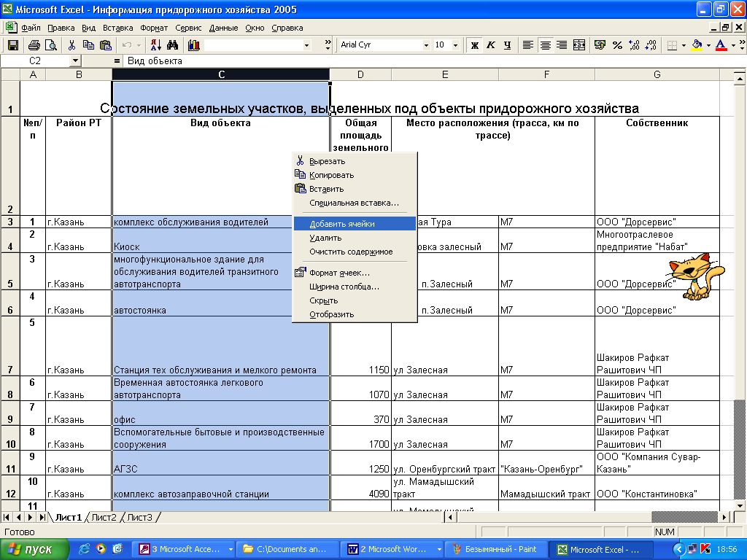Toggle underline Ч formatting

click(507, 45)
